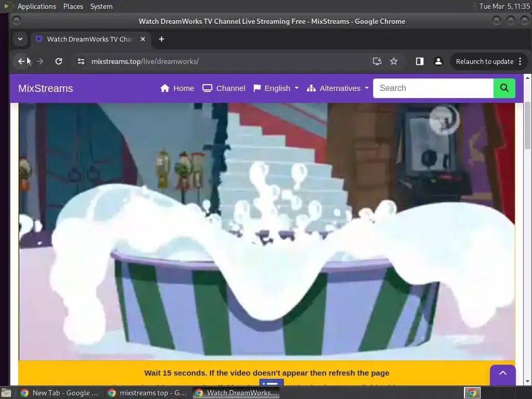
Task: Open Chrome side panel icon
Action: (x=420, y=61)
